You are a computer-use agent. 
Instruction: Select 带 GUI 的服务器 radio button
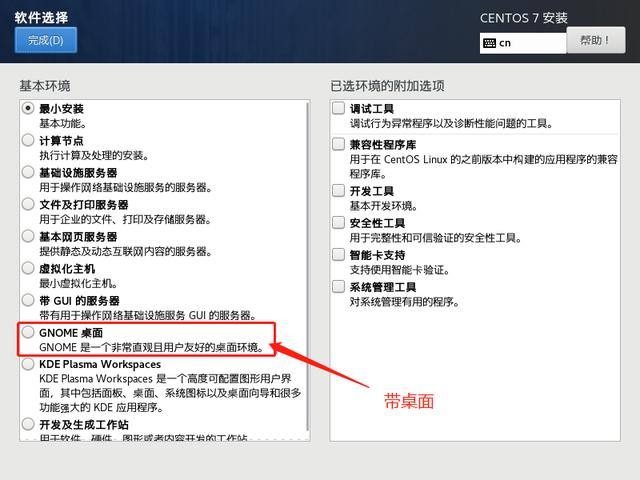pyautogui.click(x=28, y=300)
